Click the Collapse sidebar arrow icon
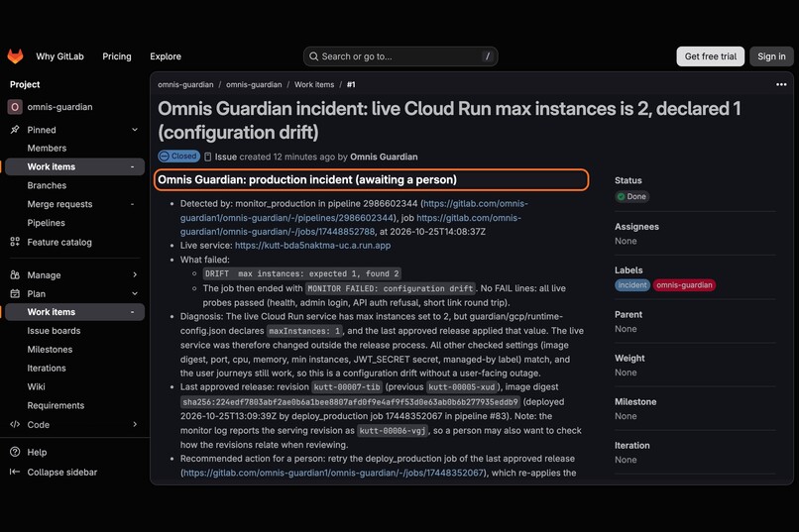Viewport: 799px width, 532px height. tap(15, 472)
